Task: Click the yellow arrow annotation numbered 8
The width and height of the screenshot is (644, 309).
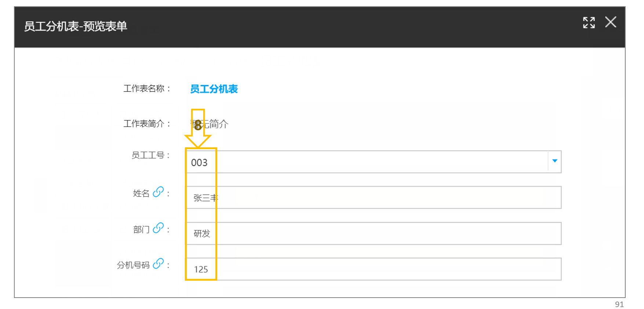Action: click(198, 129)
